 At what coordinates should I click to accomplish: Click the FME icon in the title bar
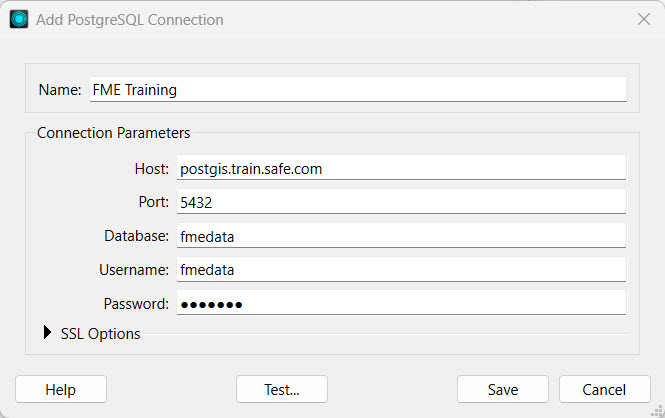pos(19,20)
